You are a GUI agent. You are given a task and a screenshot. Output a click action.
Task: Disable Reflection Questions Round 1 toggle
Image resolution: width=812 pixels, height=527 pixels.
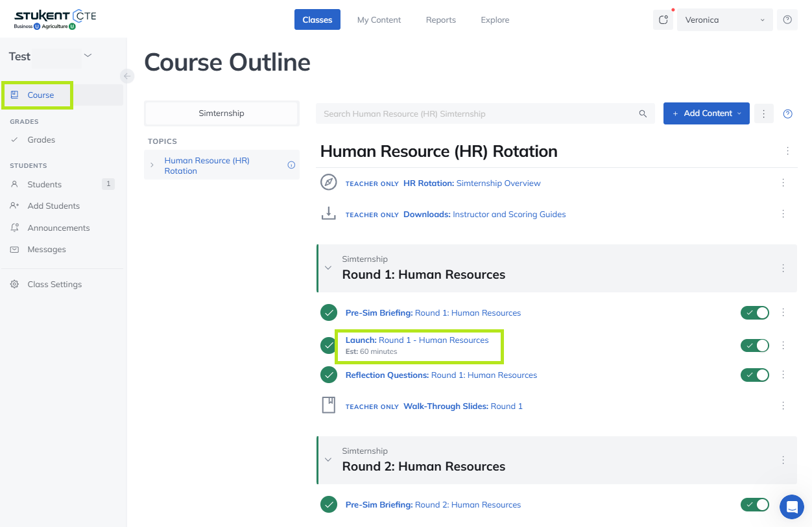pyautogui.click(x=754, y=375)
